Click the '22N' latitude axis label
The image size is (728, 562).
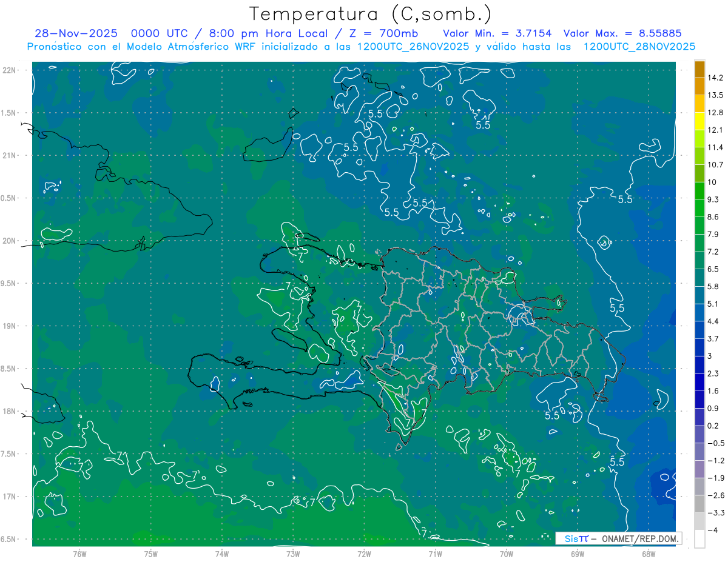coord(9,70)
